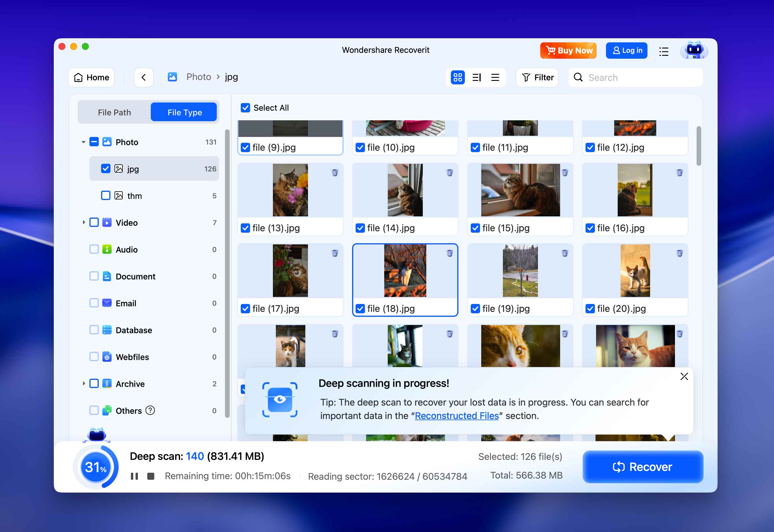Expand the Video category

pyautogui.click(x=84, y=222)
